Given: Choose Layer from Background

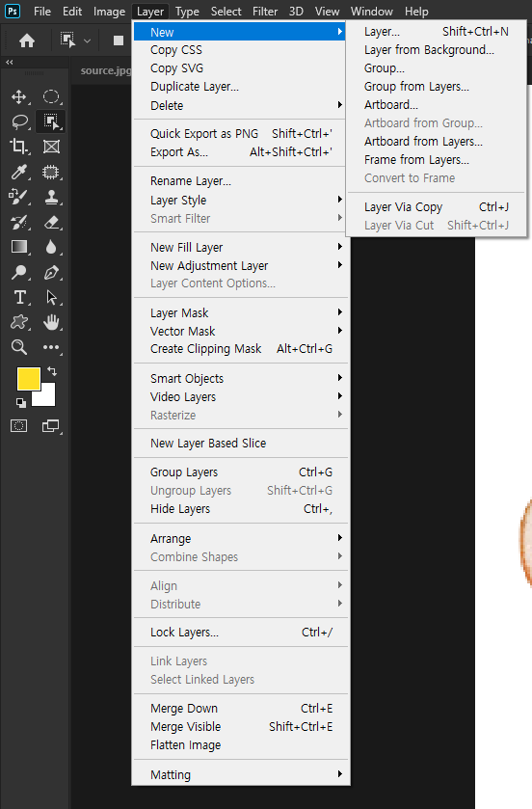Looking at the screenshot, I should click(x=437, y=49).
